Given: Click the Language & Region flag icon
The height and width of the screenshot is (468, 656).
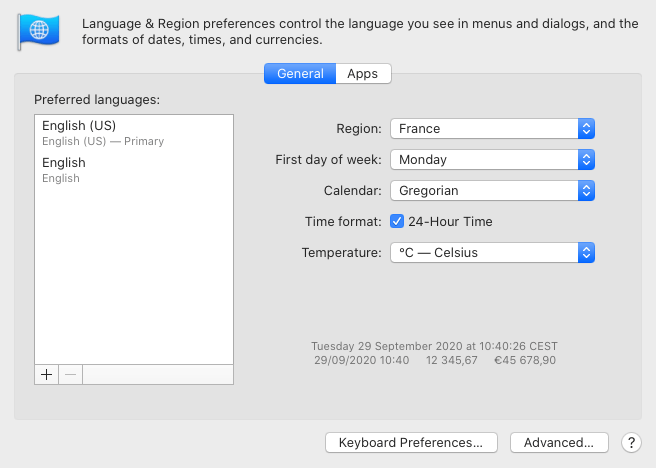Looking at the screenshot, I should 38,32.
